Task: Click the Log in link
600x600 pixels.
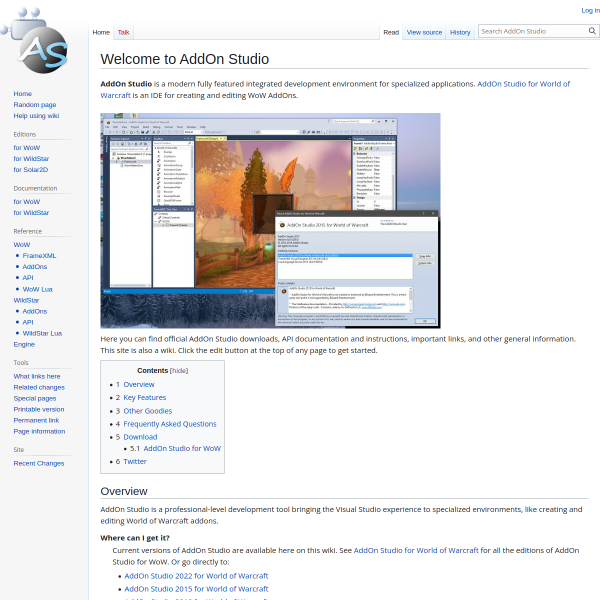Action: click(x=590, y=11)
